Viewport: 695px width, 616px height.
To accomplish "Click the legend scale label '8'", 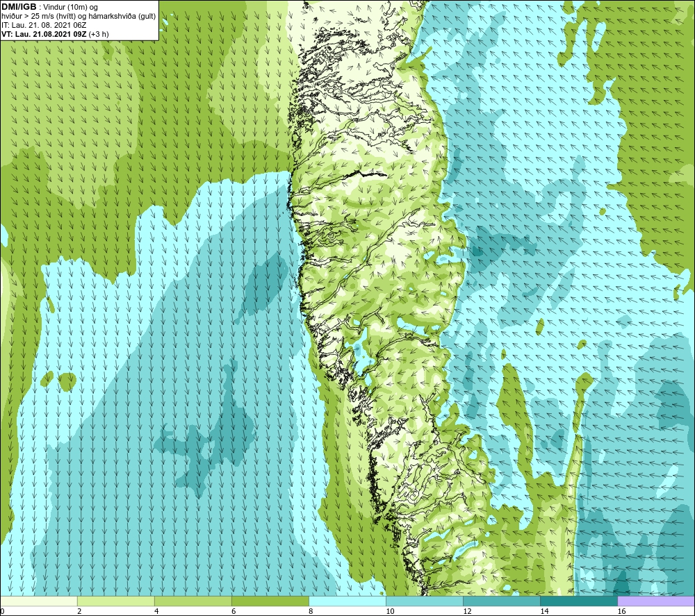I will pos(311,611).
